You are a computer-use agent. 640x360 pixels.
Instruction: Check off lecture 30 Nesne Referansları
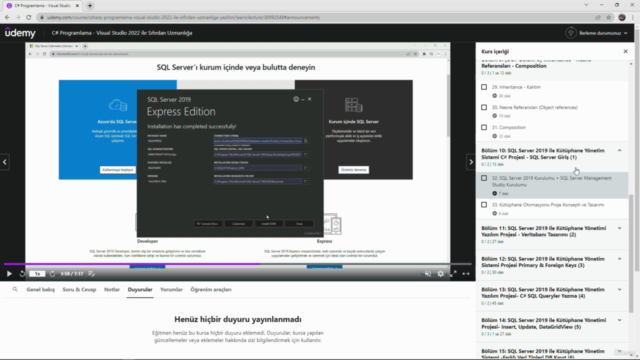coord(484,107)
